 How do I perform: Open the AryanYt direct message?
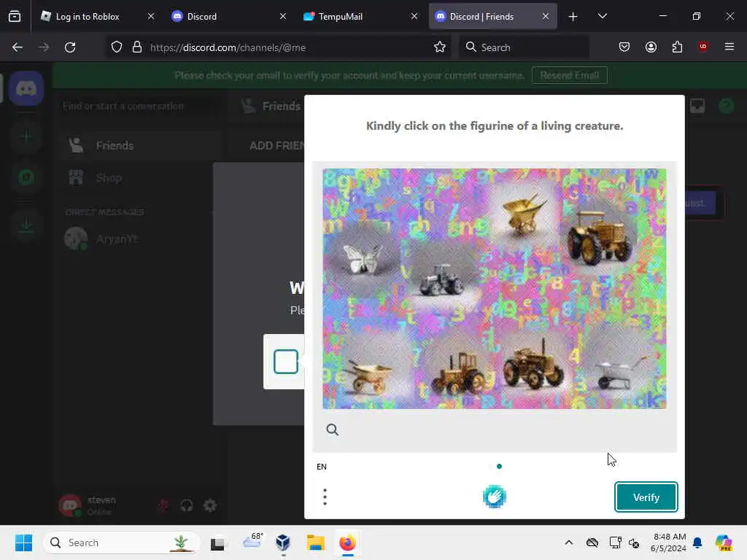click(138, 239)
